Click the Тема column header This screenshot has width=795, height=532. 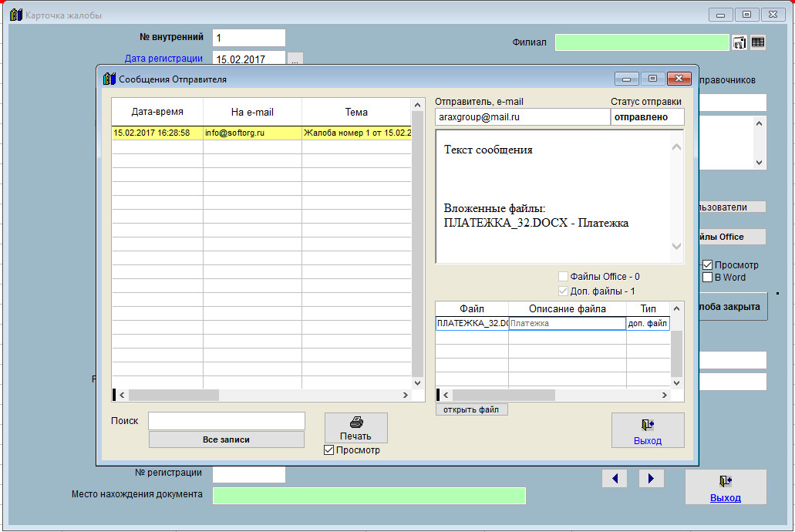tap(356, 113)
